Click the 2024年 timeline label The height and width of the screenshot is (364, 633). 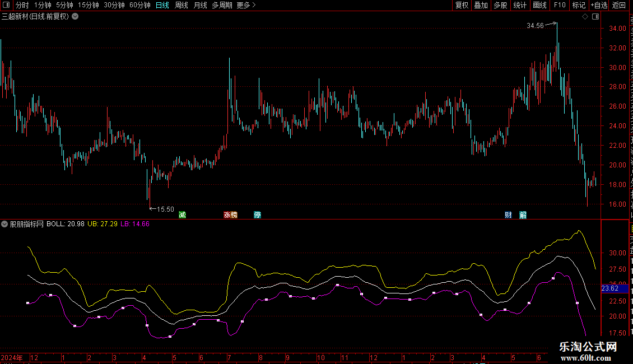(12, 357)
